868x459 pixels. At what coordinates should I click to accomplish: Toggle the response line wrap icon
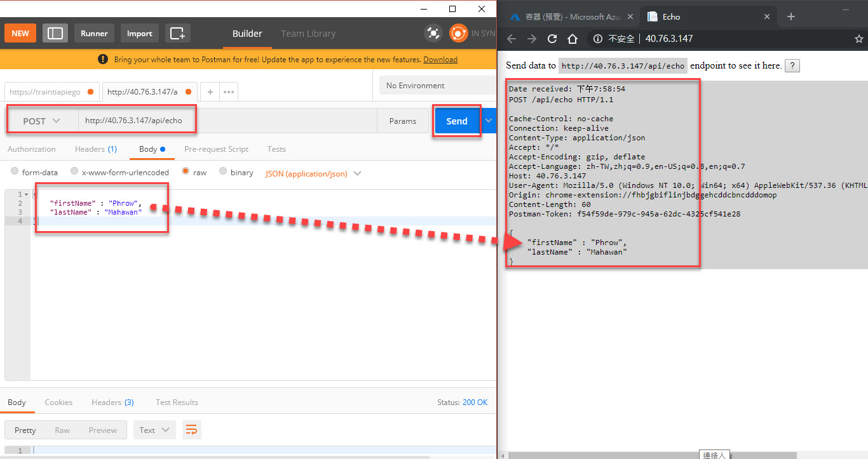(x=191, y=430)
